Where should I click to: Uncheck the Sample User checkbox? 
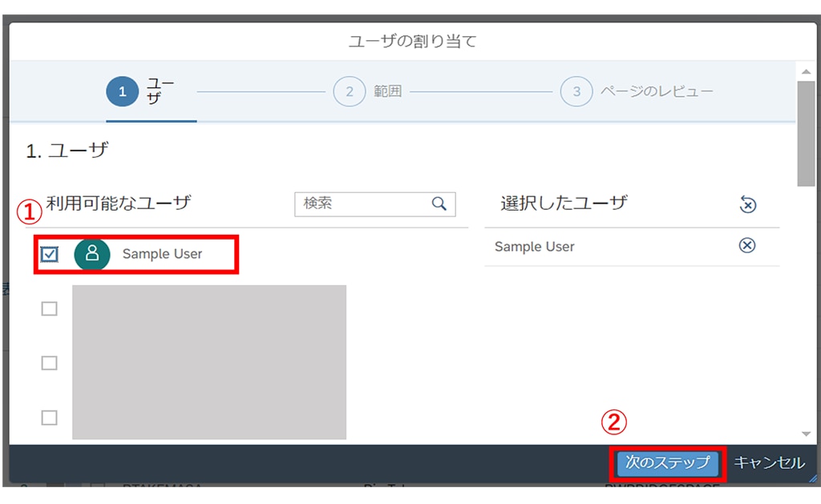tap(50, 254)
